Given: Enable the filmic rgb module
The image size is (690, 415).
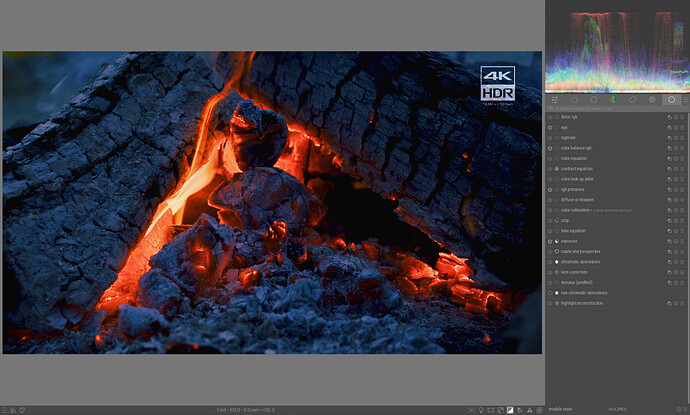Looking at the screenshot, I should (x=550, y=118).
